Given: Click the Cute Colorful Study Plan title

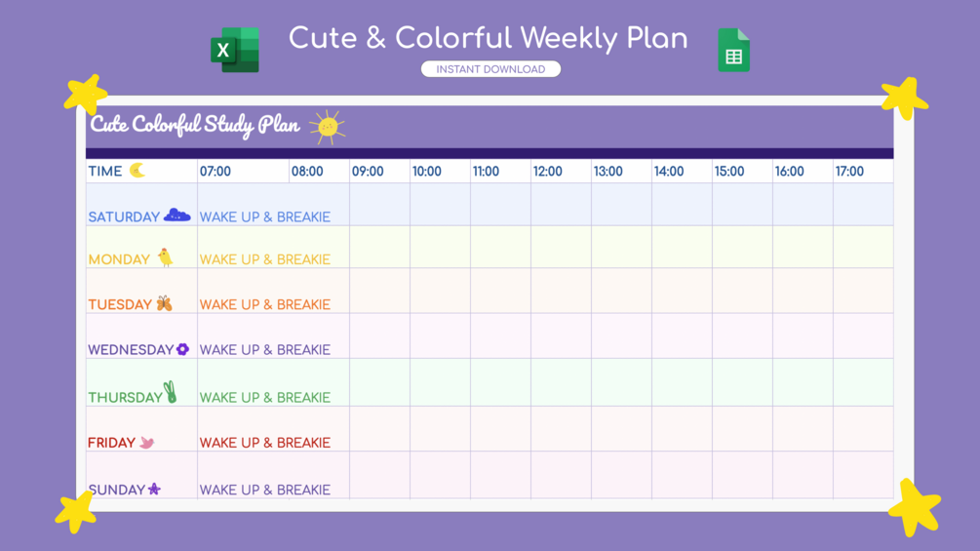Looking at the screenshot, I should [195, 125].
